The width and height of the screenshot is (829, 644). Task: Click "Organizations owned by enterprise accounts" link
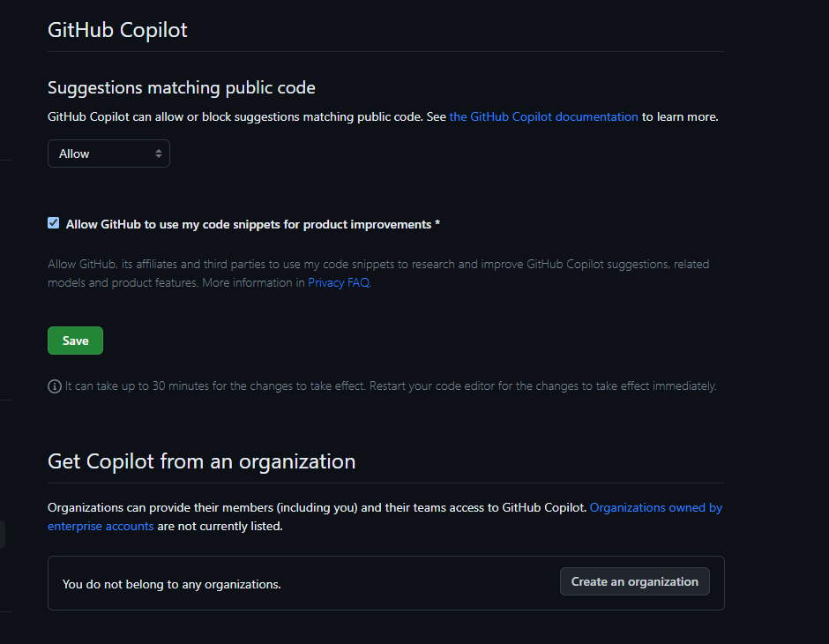click(656, 507)
